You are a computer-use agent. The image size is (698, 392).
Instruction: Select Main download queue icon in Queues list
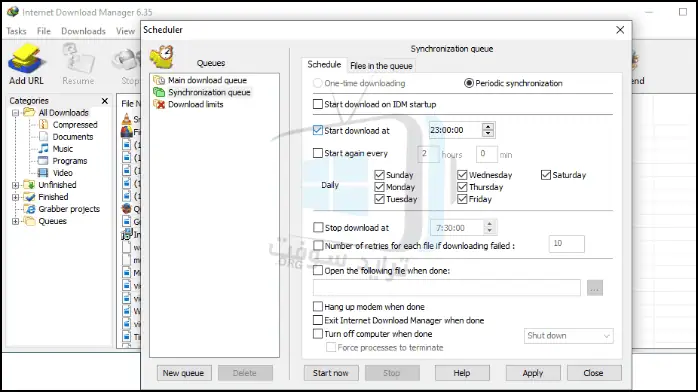pyautogui.click(x=159, y=80)
